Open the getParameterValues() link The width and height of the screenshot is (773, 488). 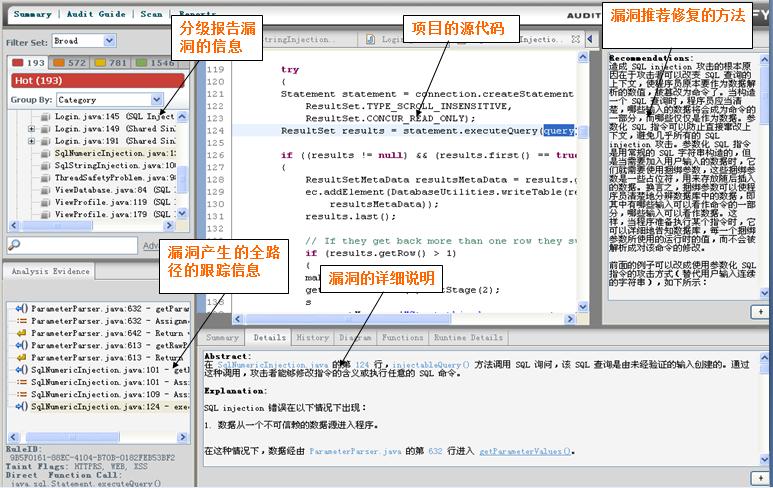pos(525,451)
